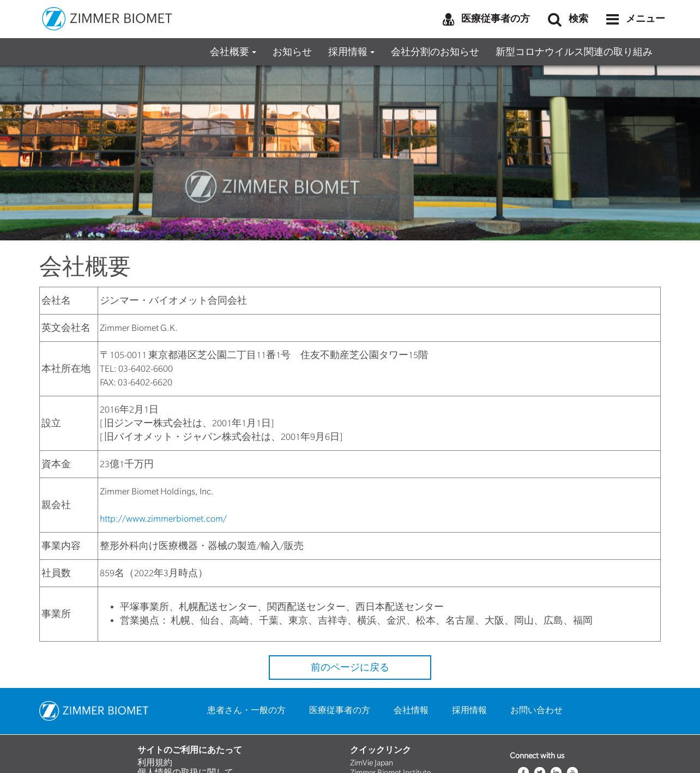Click the 23億1千万円 capital value

click(126, 464)
